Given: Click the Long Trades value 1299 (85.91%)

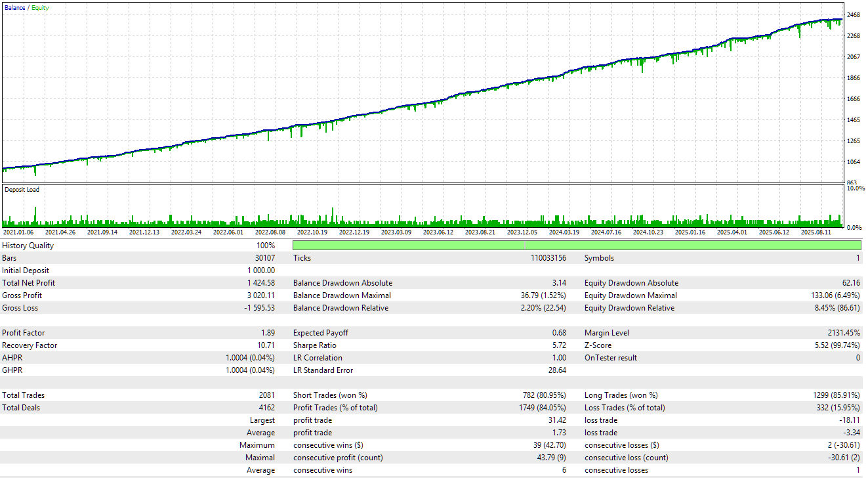Looking at the screenshot, I should coord(835,395).
